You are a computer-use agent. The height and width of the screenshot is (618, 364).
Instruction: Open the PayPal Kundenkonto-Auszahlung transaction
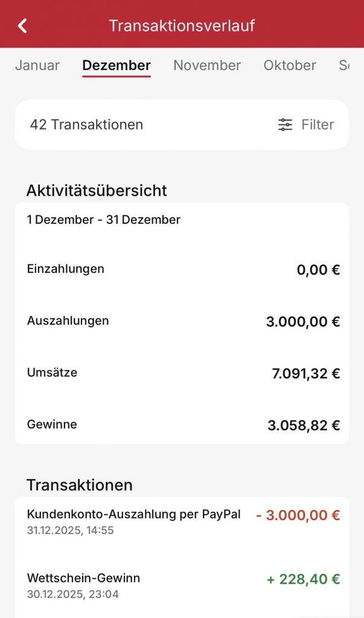133,521
